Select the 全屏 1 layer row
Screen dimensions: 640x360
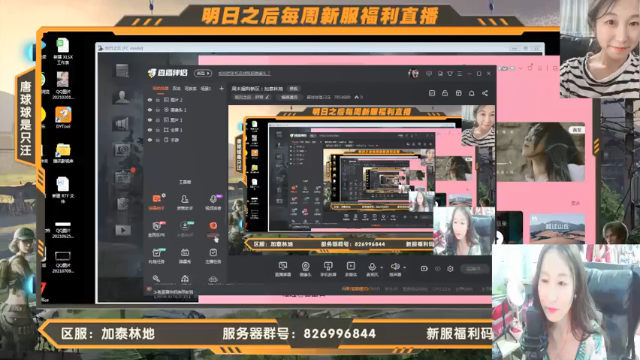click(186, 130)
